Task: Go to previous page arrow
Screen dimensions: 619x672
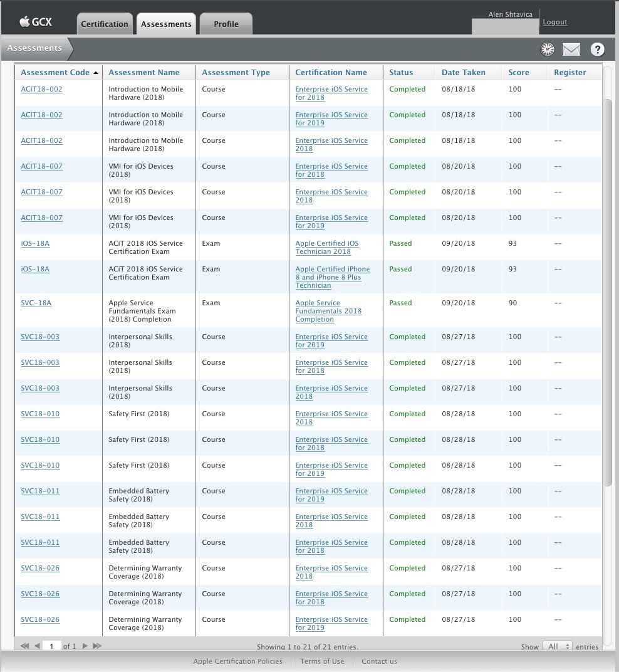Action: click(37, 646)
